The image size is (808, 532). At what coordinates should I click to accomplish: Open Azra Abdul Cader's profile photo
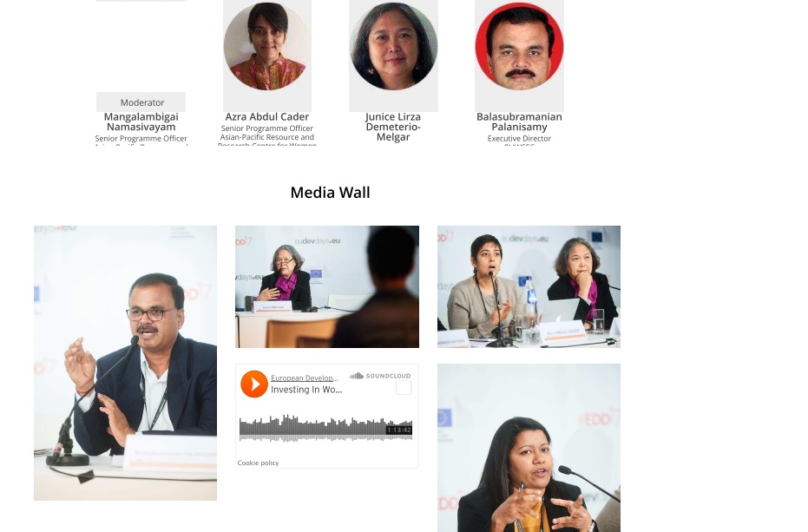click(x=267, y=46)
